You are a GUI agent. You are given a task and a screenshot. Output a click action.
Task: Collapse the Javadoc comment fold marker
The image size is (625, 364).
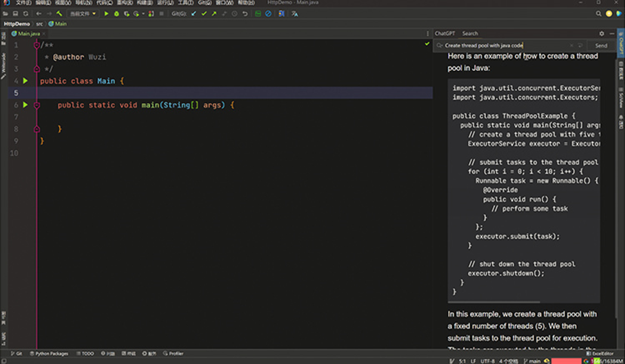[37, 45]
